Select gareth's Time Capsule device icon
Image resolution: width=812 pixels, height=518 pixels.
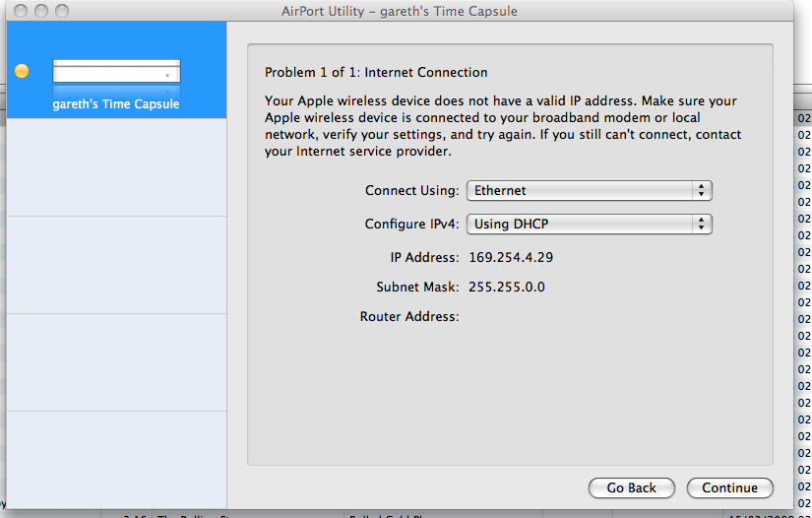(x=116, y=72)
